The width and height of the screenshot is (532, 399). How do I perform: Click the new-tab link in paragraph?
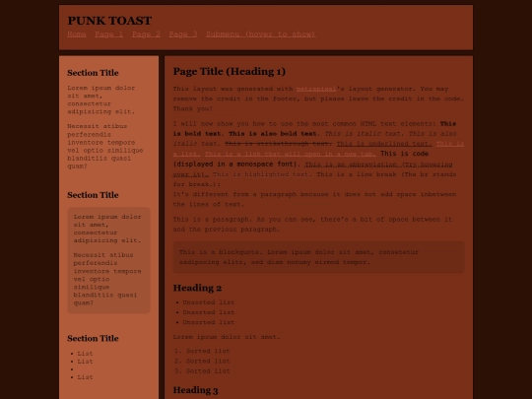pyautogui.click(x=291, y=154)
